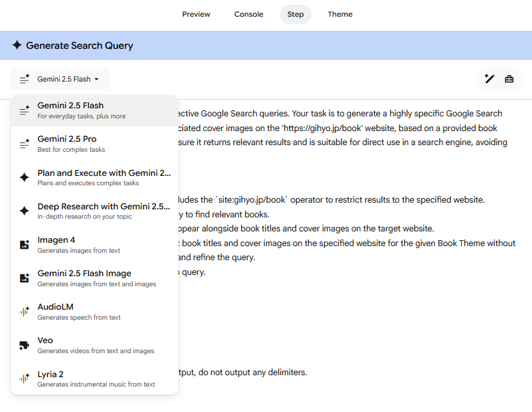Open the Console tab

pos(249,14)
